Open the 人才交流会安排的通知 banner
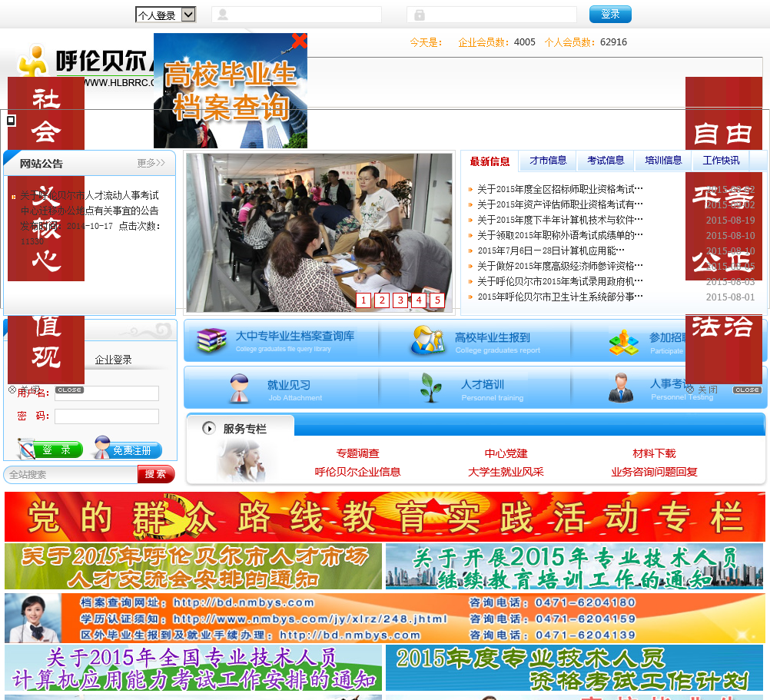Image resolution: width=770 pixels, height=700 pixels. coord(193,566)
